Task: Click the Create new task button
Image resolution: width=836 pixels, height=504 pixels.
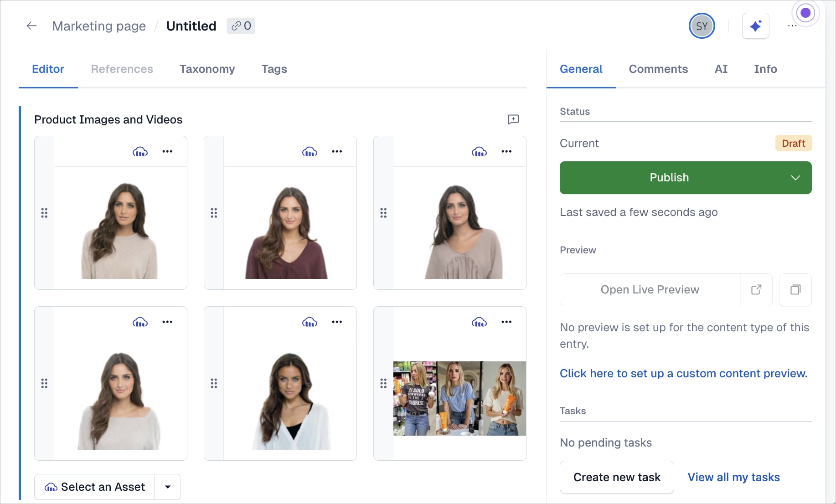Action: [616, 477]
